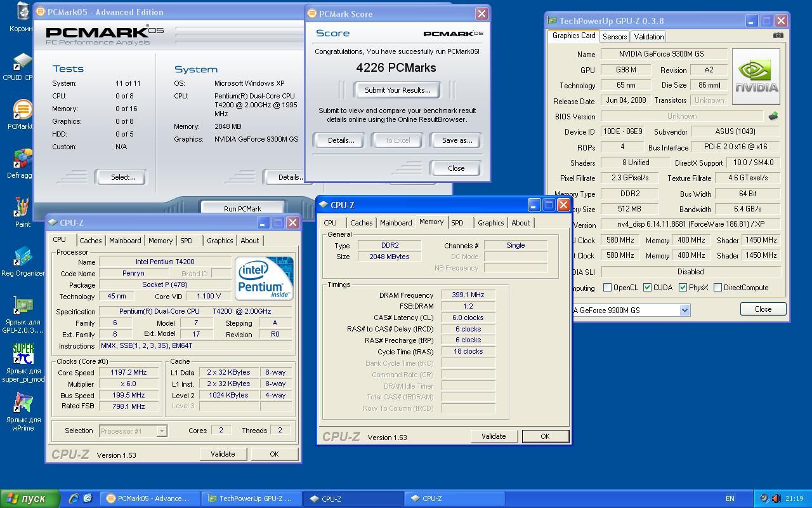Switch to TechPowerUp GPU-Z taskbar button
Viewport: 812px width, 508px height.
pos(252,498)
